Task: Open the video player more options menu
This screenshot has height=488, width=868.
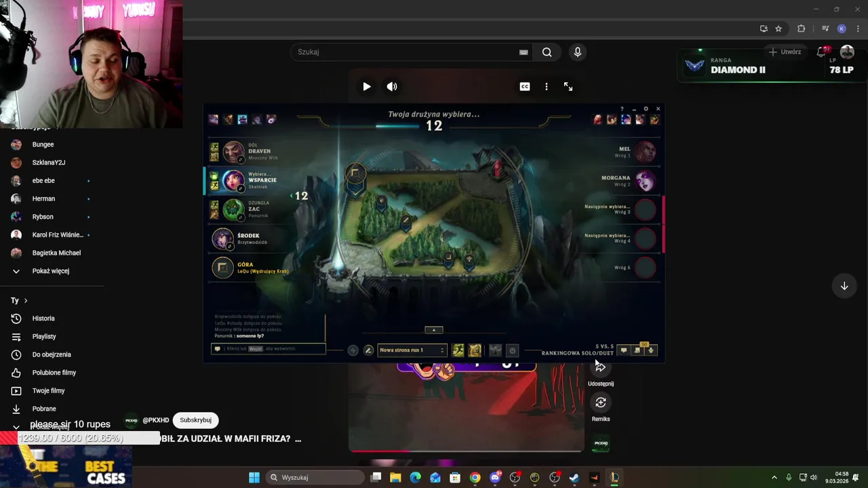Action: [547, 87]
